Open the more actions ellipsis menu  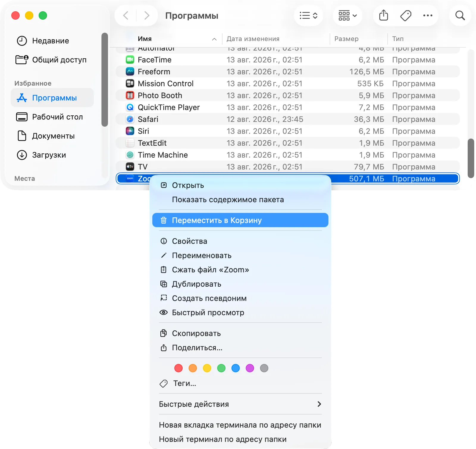[x=428, y=15]
